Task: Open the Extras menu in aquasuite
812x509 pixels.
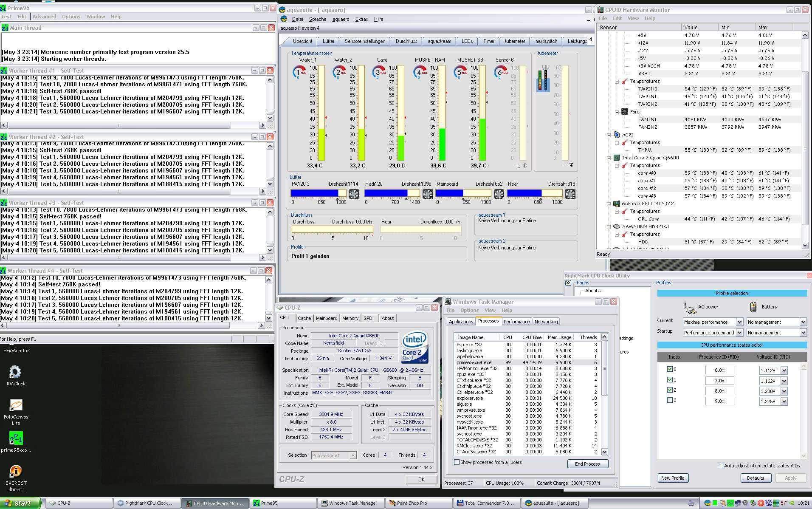Action: pyautogui.click(x=361, y=19)
